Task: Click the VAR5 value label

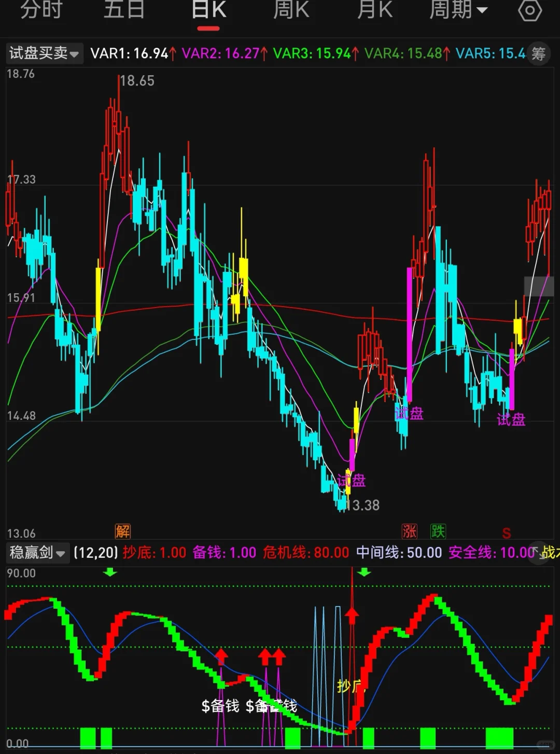Action: pyautogui.click(x=491, y=53)
